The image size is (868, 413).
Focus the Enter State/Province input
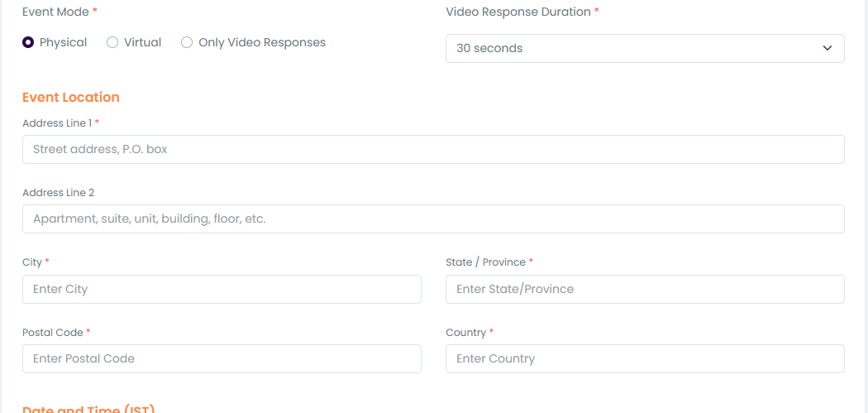[645, 289]
